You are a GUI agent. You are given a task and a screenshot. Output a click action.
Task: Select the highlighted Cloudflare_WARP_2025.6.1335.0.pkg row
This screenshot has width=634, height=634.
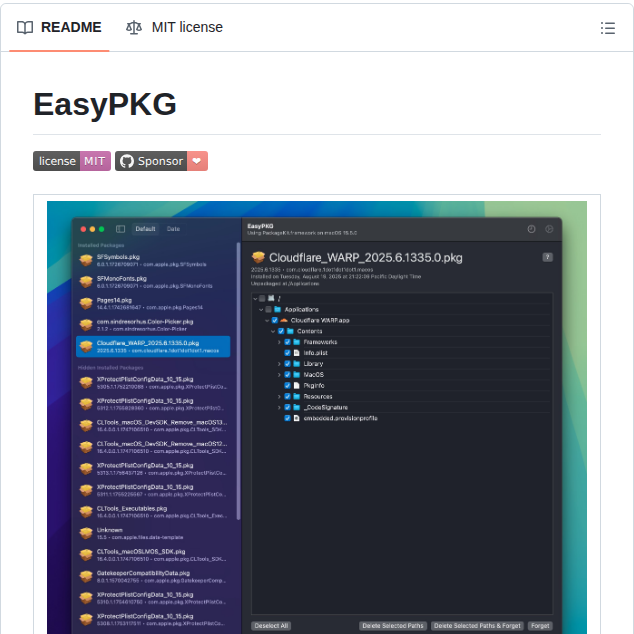153,347
